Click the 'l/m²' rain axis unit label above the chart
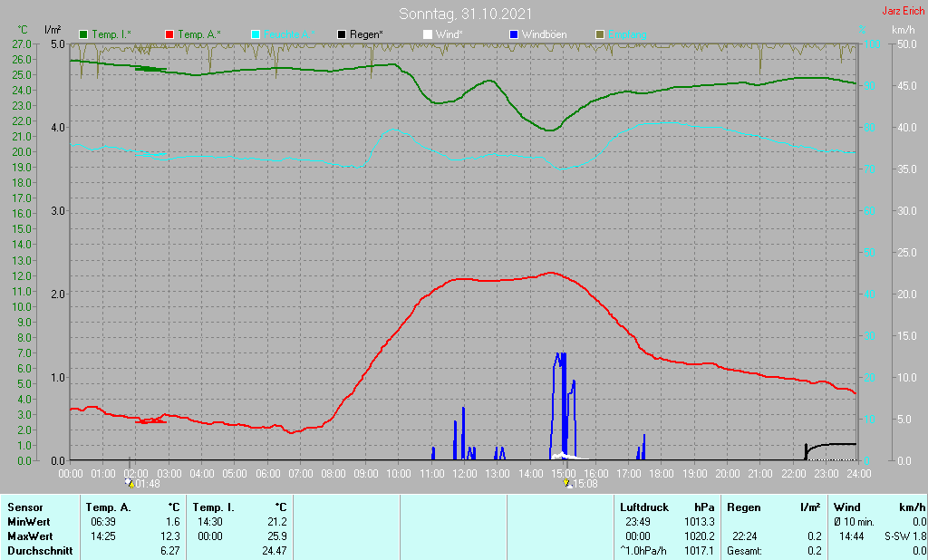This screenshot has width=928, height=560. (53, 30)
